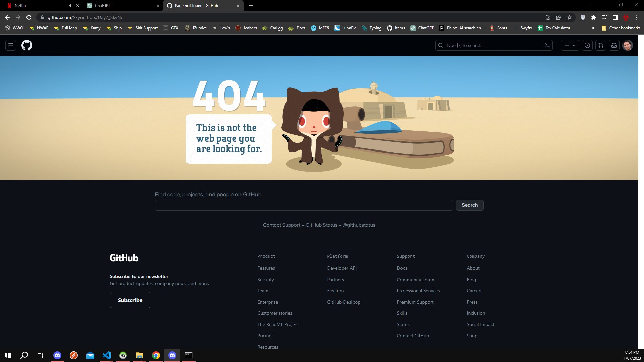Open the Extensions puzzle icon
The height and width of the screenshot is (362, 644).
tap(594, 17)
